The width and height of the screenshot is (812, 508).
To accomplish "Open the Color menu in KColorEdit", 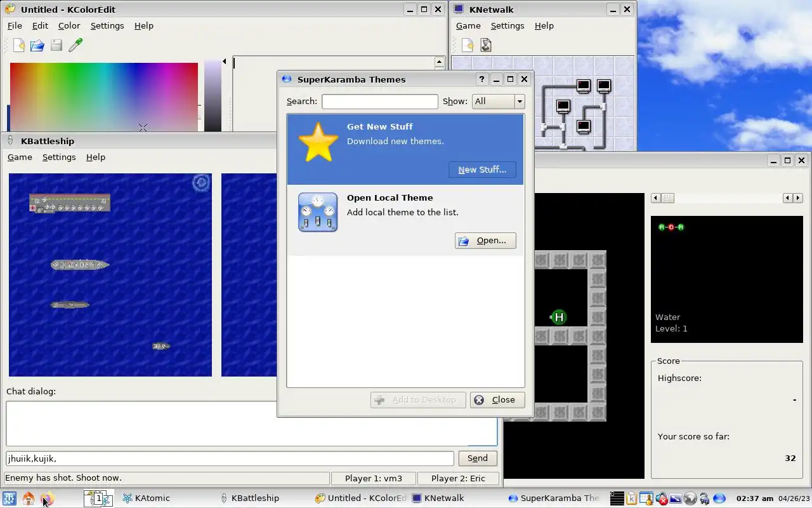I will (69, 26).
